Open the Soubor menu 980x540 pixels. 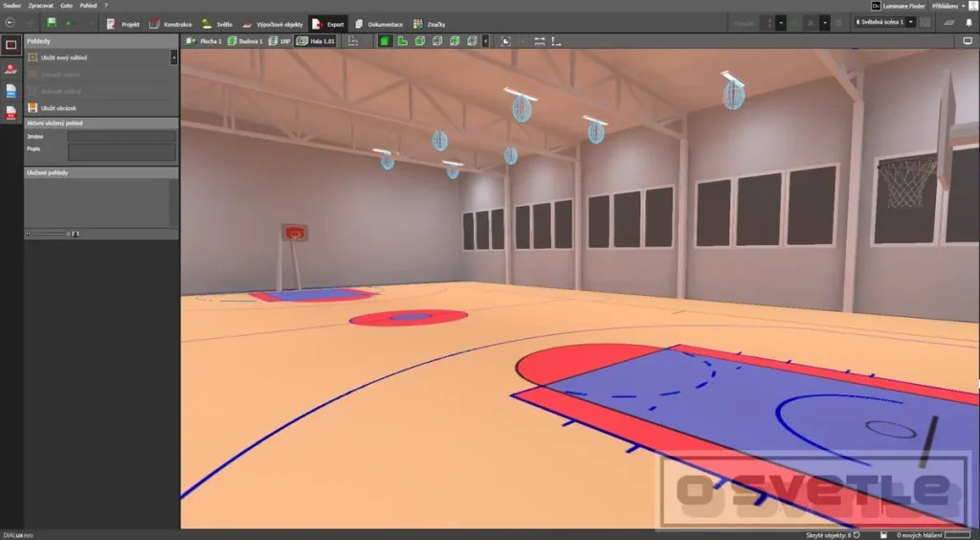pyautogui.click(x=11, y=6)
